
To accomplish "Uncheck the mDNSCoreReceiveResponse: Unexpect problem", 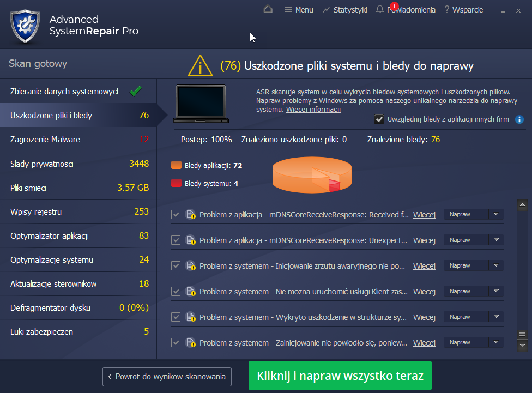I will pyautogui.click(x=176, y=240).
